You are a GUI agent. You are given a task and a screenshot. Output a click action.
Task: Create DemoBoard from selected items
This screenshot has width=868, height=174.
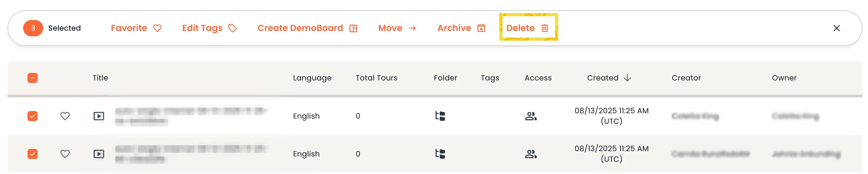(307, 28)
